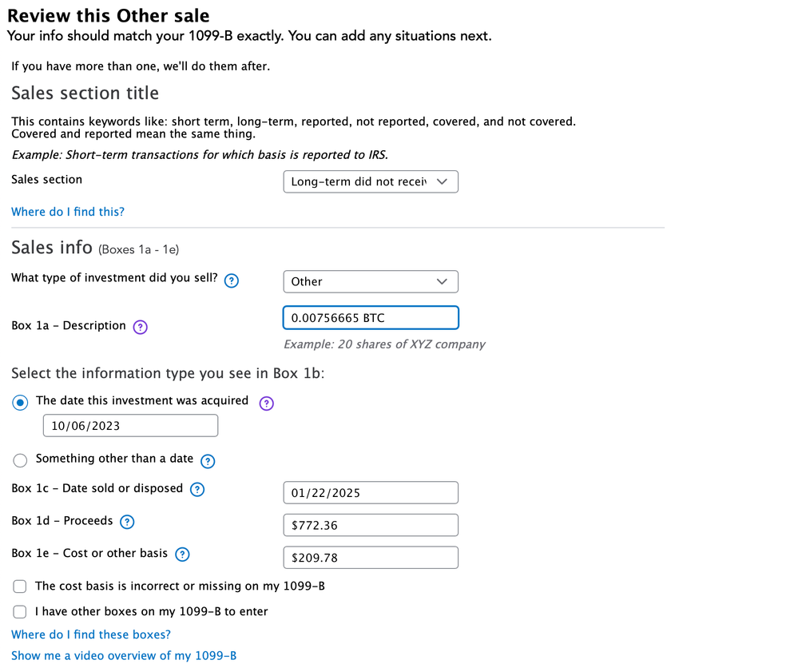This screenshot has width=798, height=672.
Task: Open help for Something other than a date
Action: (208, 461)
